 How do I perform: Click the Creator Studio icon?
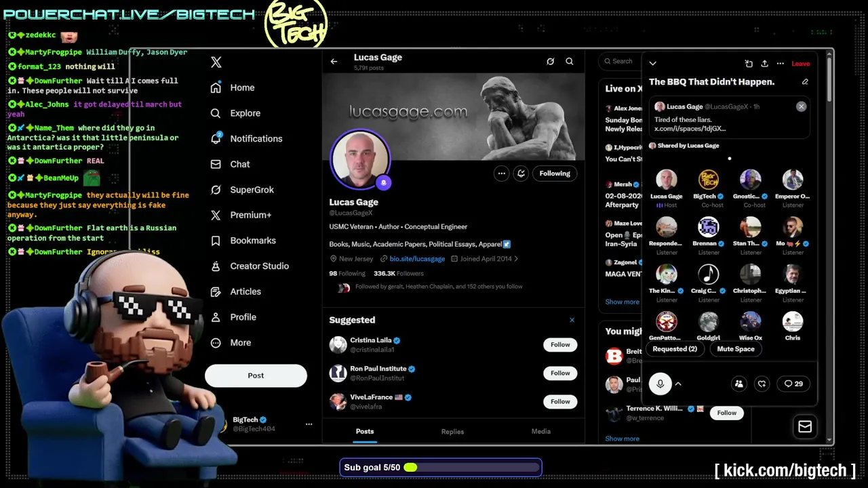216,266
